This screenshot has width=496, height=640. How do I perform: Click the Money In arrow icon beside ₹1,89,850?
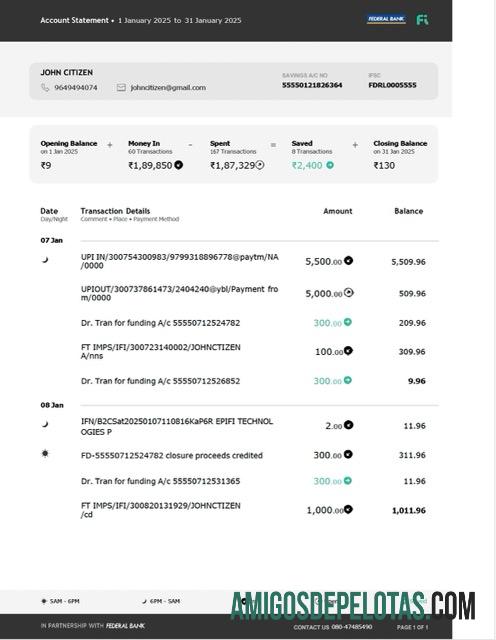point(178,165)
